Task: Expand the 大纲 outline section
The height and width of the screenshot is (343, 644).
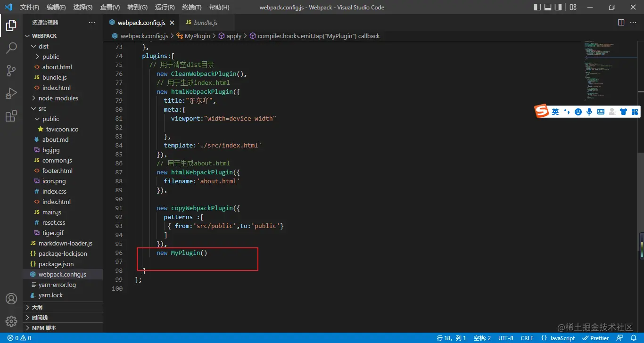Action: (63, 307)
